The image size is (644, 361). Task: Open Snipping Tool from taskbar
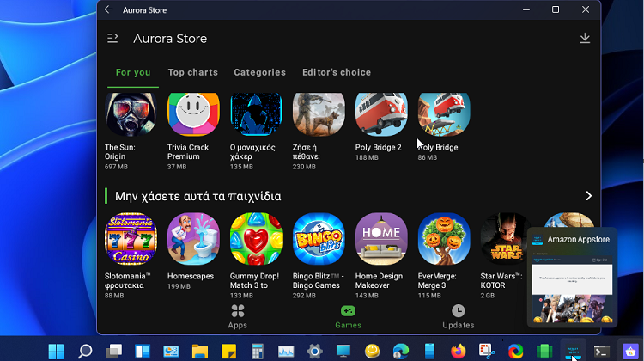[487, 352]
